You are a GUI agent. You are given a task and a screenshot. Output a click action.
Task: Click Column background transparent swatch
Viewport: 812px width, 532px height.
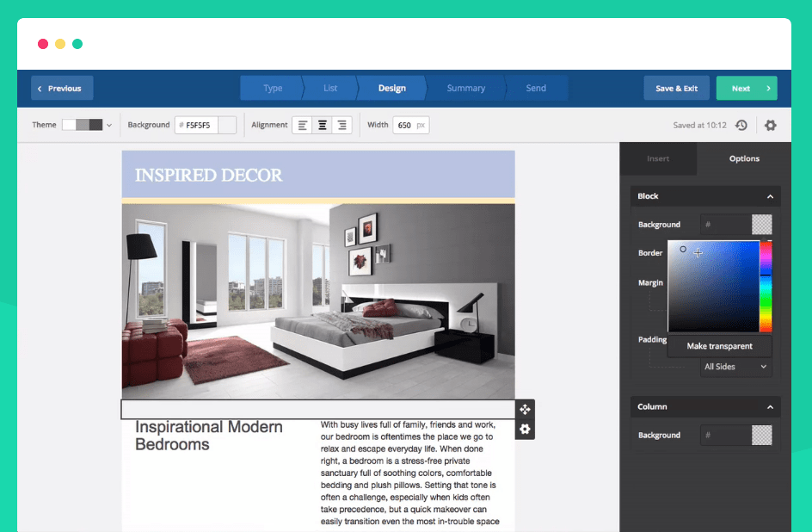(762, 435)
